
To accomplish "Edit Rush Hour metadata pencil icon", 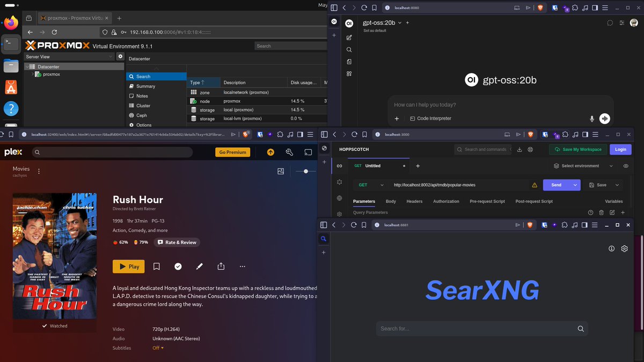I will 200,267.
